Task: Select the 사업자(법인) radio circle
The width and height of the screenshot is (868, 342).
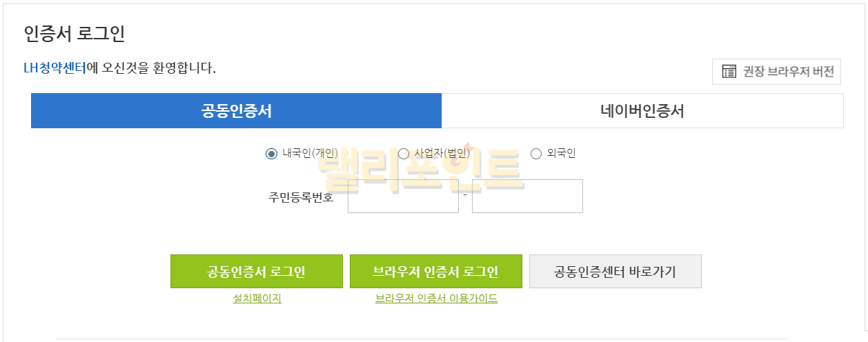Action: (404, 154)
